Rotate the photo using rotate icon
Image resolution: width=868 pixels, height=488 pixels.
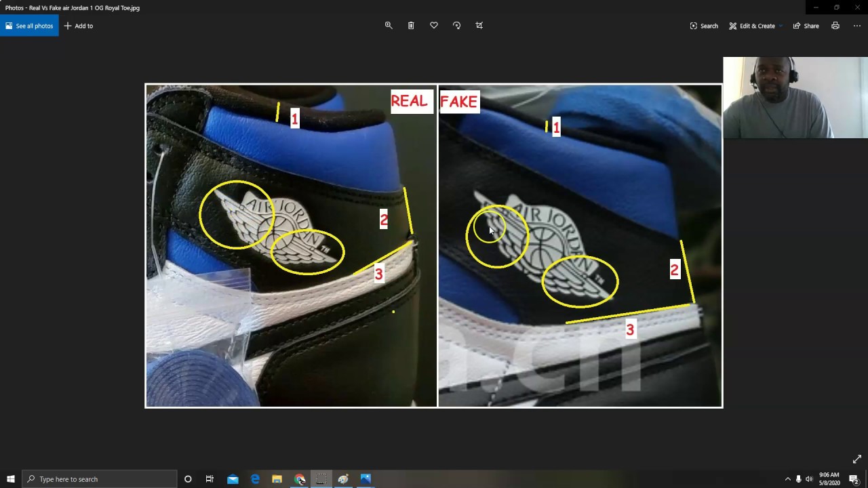(456, 26)
